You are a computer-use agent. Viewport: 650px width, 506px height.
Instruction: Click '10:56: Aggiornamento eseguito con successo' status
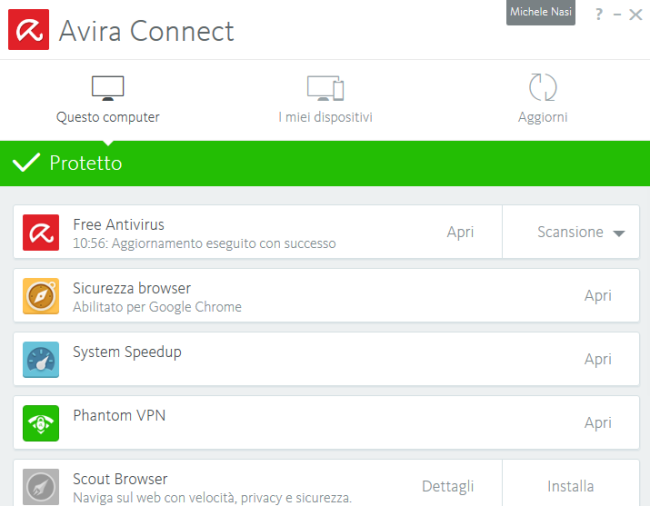pos(204,243)
